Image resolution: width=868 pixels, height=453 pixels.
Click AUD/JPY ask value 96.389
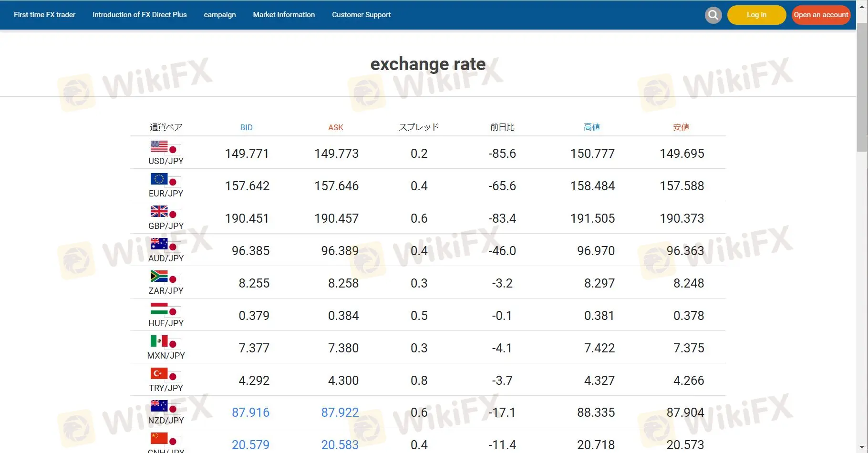340,251
